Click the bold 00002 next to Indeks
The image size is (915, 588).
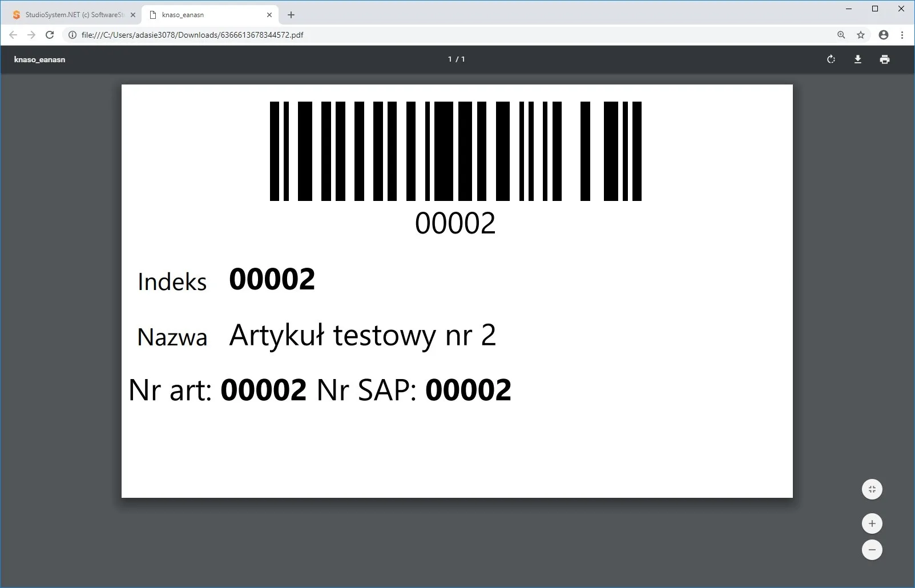coord(272,279)
